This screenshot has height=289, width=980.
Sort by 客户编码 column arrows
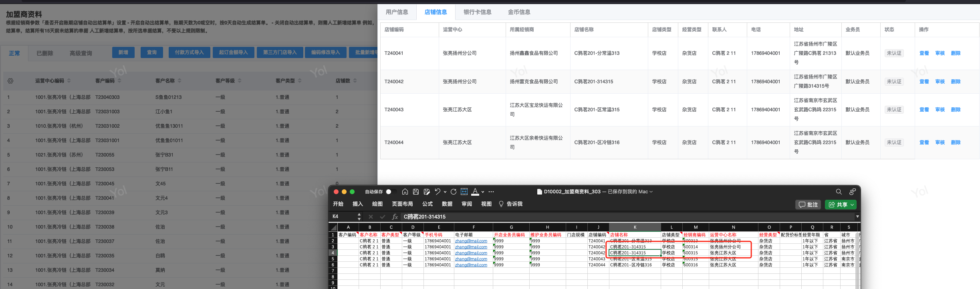click(119, 81)
